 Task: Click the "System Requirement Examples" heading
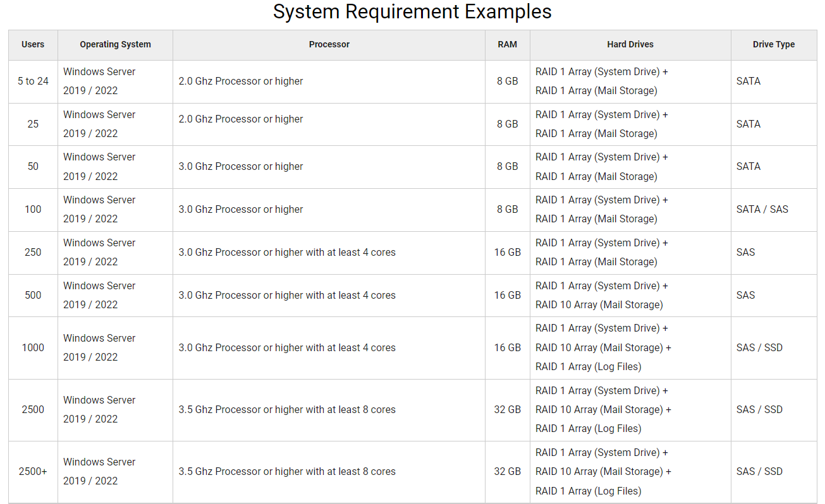point(412,11)
